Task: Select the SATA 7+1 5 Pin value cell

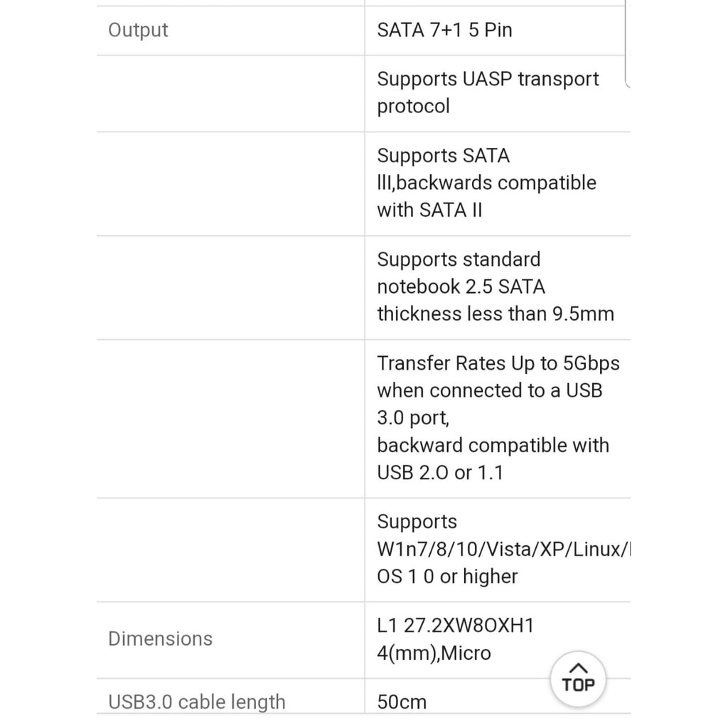Action: pos(444,30)
